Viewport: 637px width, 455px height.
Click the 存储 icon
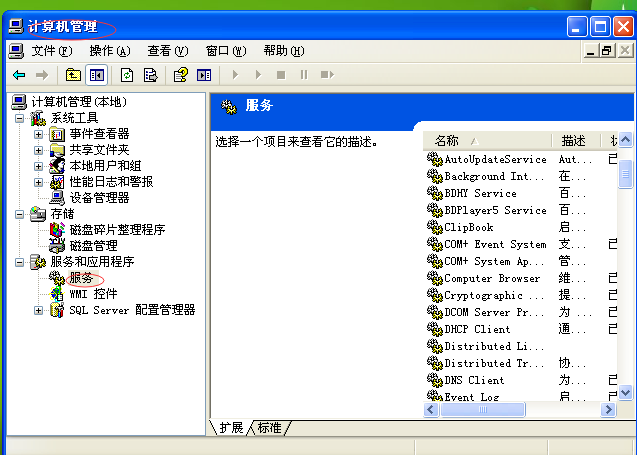[38, 214]
